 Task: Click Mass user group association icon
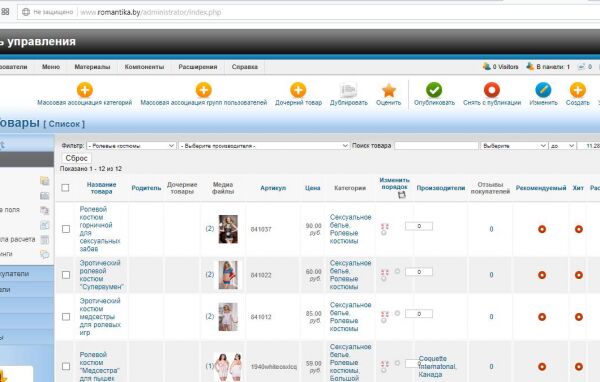(x=204, y=90)
